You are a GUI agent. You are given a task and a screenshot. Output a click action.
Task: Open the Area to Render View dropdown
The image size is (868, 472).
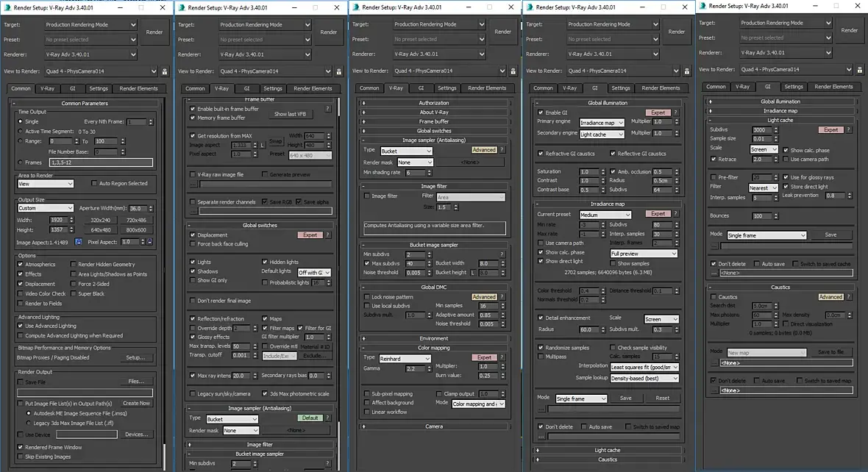[x=46, y=184]
